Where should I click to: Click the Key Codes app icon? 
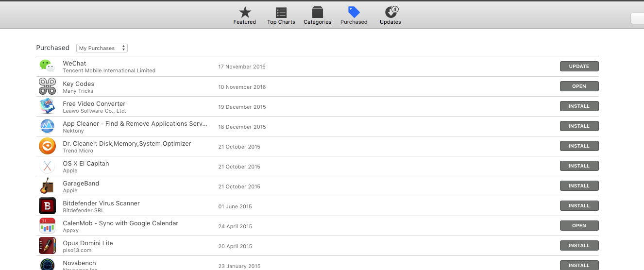(47, 86)
